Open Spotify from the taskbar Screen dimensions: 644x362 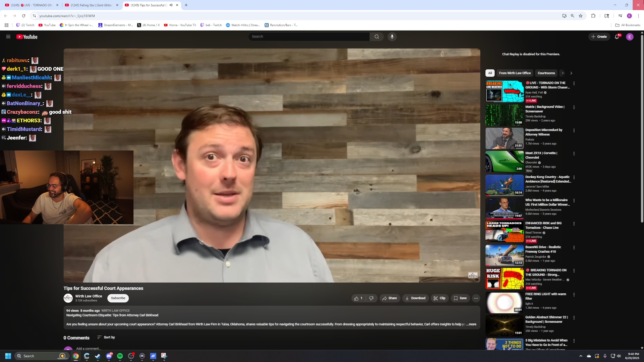(x=120, y=356)
